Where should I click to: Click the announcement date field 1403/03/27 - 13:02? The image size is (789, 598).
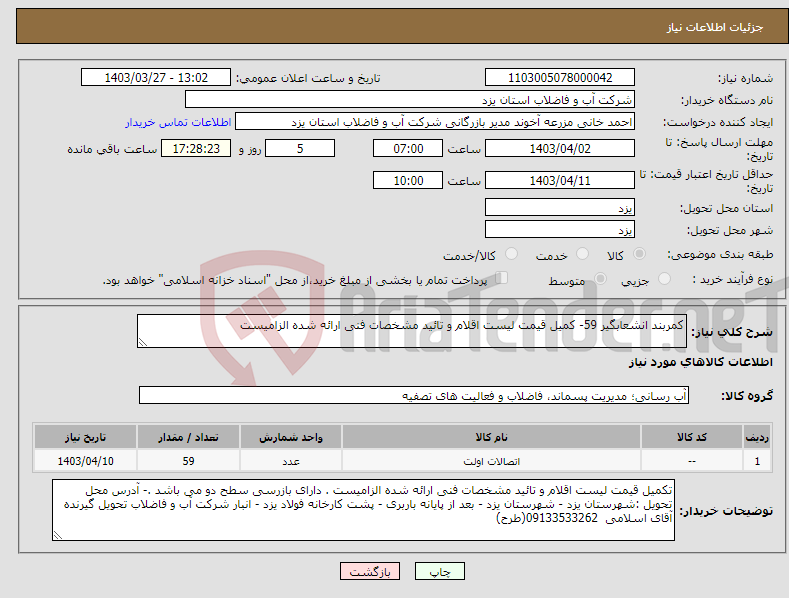[156, 78]
